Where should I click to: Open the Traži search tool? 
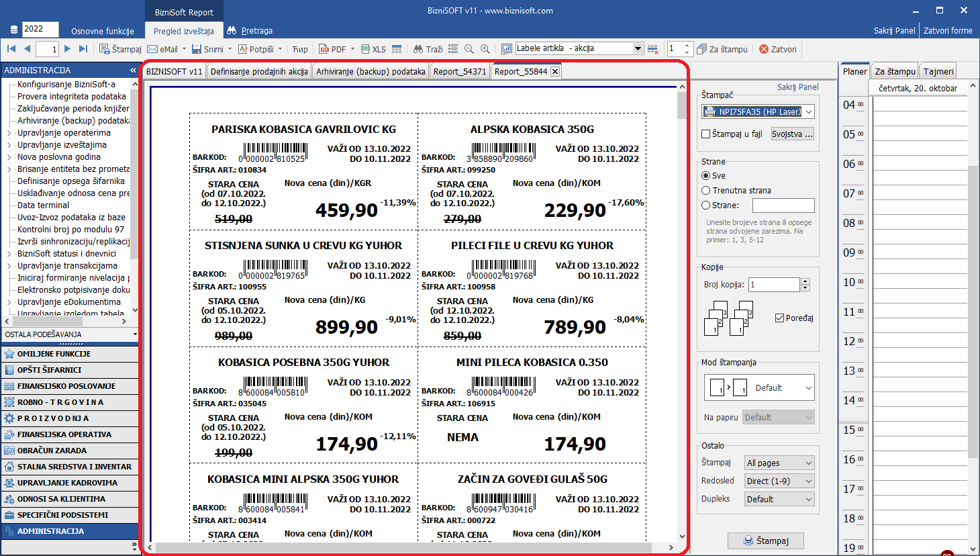428,49
